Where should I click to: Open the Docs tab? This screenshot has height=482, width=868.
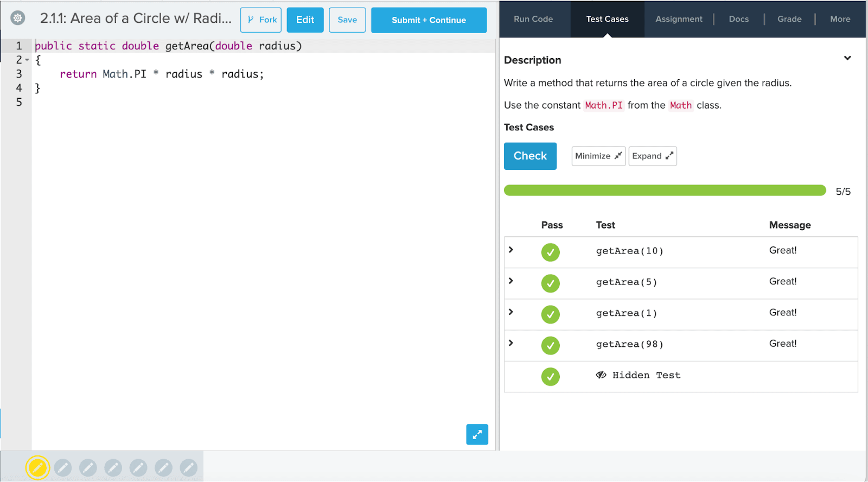tap(738, 19)
